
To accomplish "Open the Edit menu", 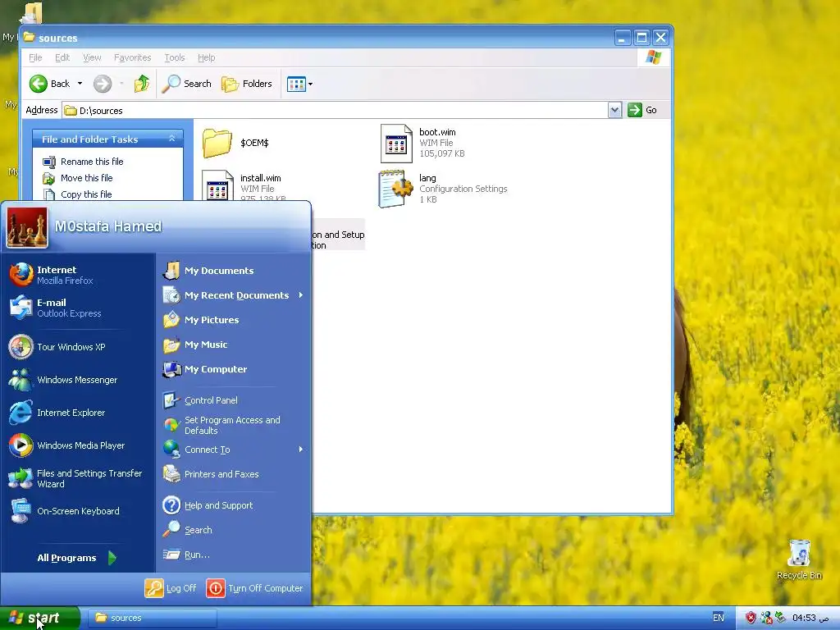I will point(62,57).
